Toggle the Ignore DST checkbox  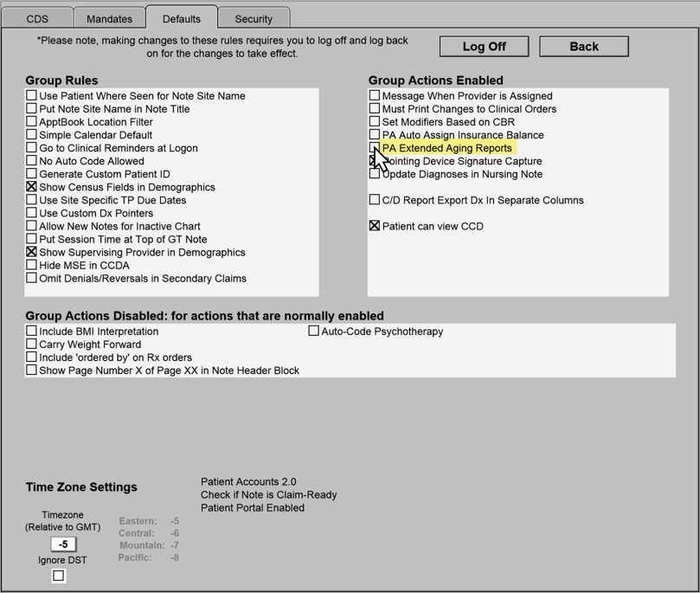point(59,576)
